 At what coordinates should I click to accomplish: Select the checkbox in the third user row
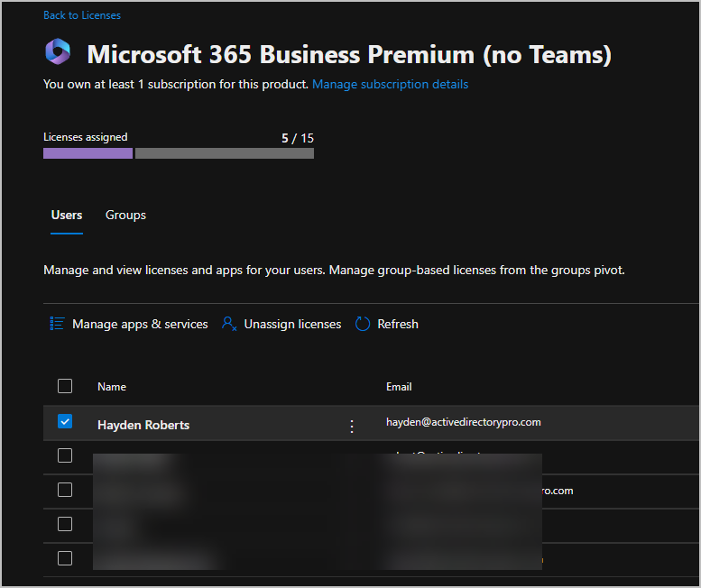coord(65,490)
